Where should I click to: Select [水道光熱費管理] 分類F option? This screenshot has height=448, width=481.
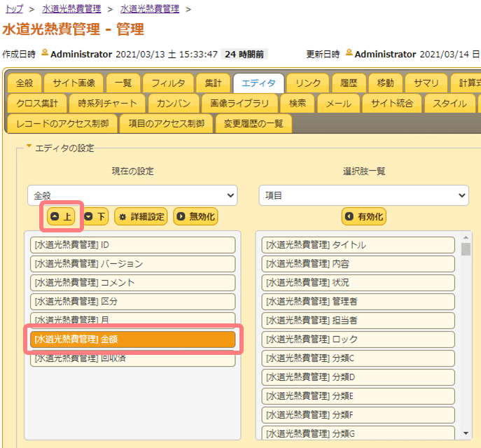358,415
